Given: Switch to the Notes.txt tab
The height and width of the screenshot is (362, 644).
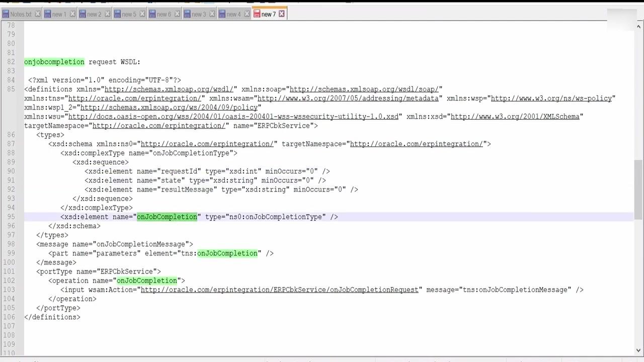Looking at the screenshot, I should (x=21, y=14).
